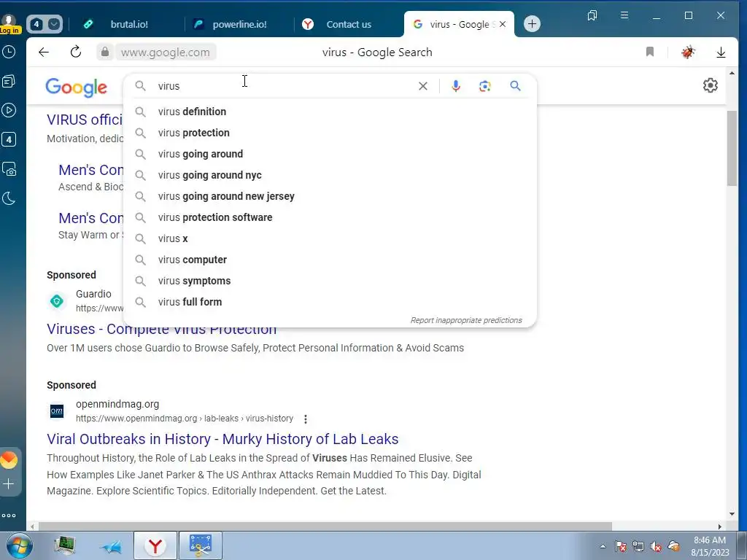
Task: Open Google quick settings gear
Action: 711,86
